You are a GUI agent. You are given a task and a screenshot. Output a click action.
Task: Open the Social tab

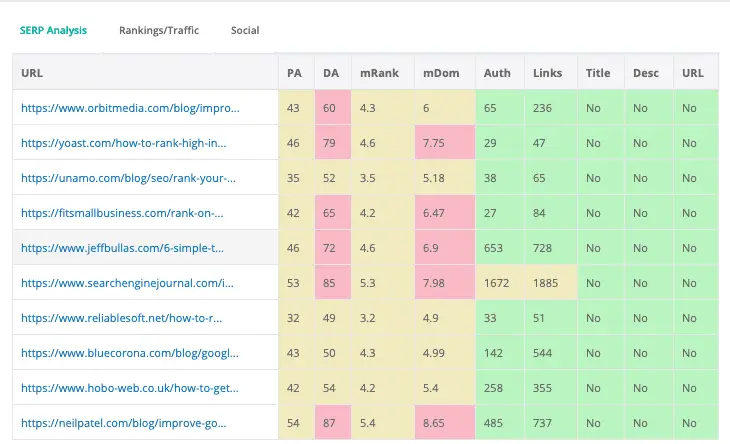(x=245, y=30)
